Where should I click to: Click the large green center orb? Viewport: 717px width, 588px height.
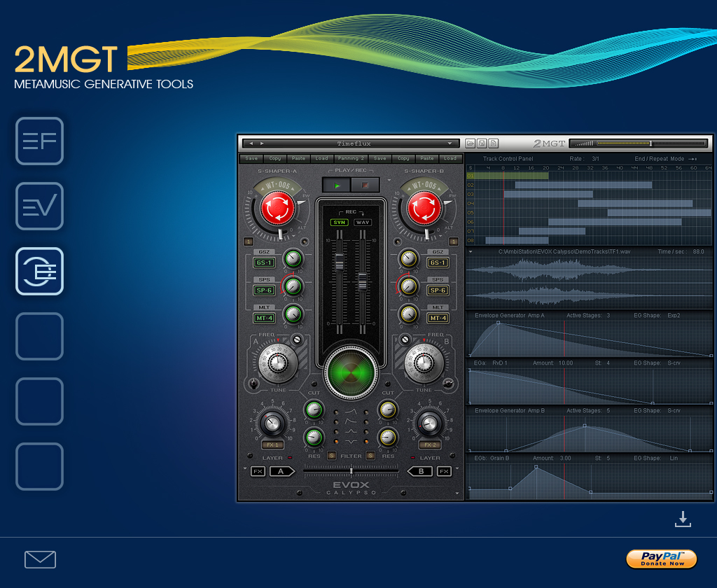click(x=351, y=372)
